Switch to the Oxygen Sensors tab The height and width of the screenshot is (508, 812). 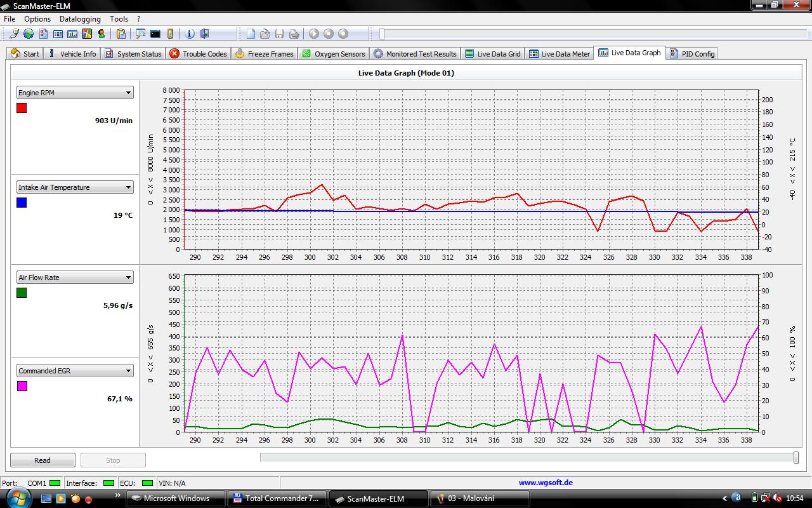pos(334,54)
